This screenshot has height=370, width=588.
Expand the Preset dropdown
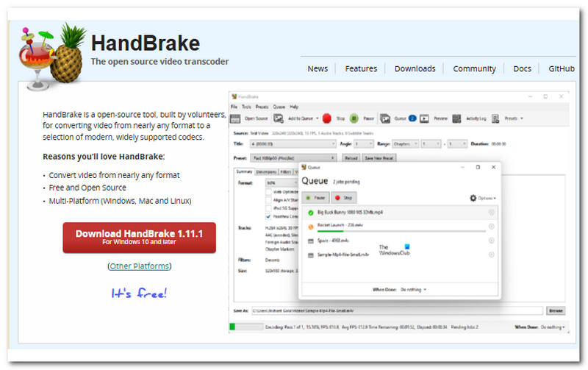coord(294,157)
